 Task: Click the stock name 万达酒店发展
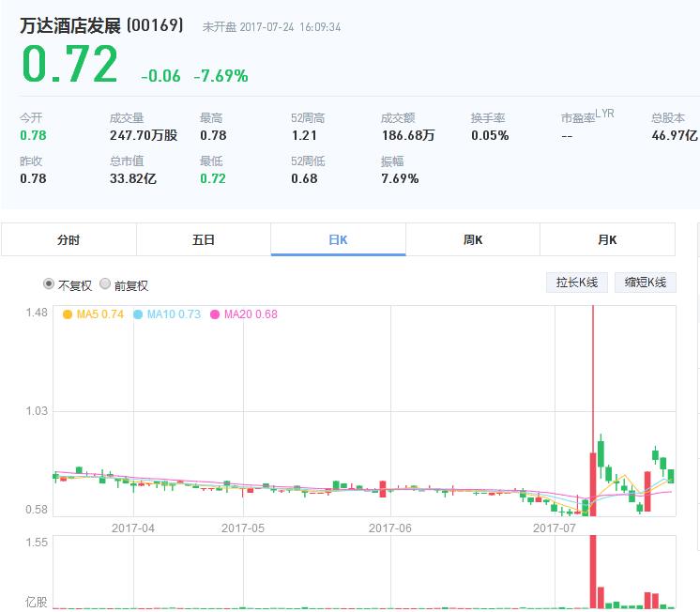pos(70,26)
